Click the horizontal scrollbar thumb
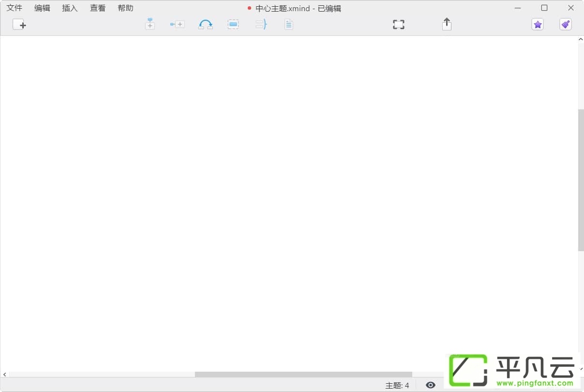Image resolution: width=584 pixels, height=392 pixels. tap(303, 375)
